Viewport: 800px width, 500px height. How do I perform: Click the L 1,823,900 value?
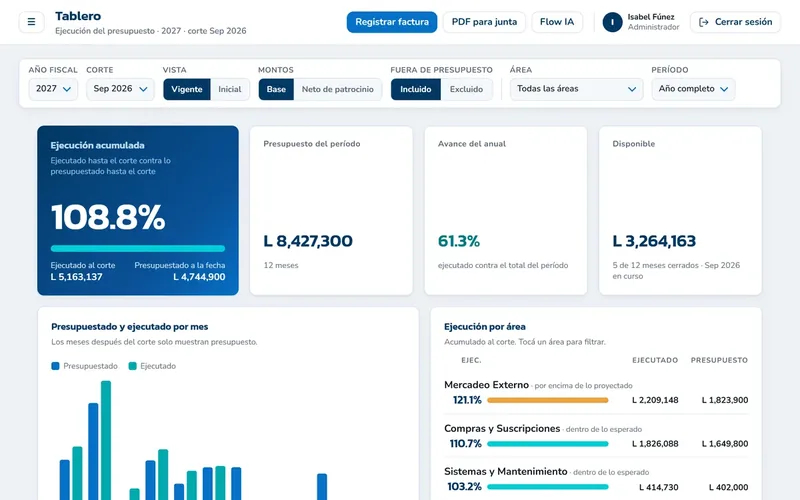[x=725, y=400]
